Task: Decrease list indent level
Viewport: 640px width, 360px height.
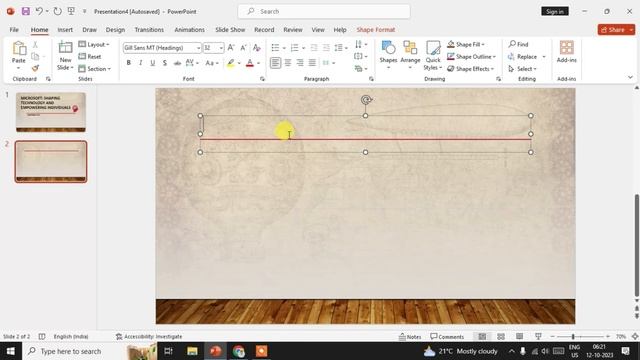Action: pos(313,48)
